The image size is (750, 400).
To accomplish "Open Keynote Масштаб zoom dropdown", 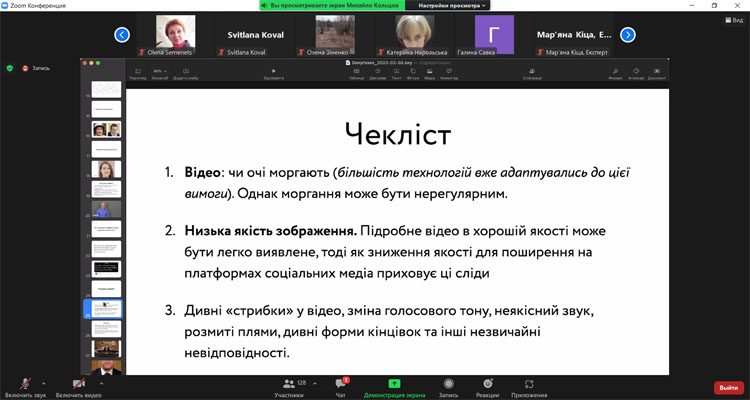I will [x=160, y=74].
